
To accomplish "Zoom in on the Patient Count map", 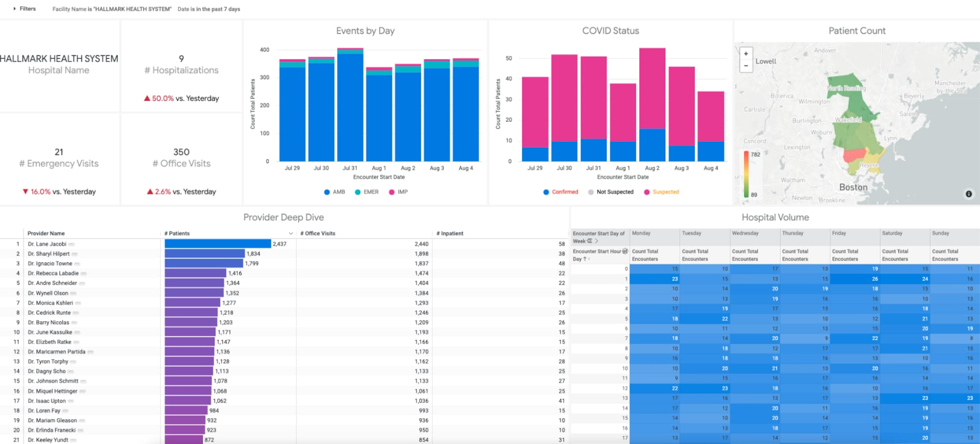I will pyautogui.click(x=746, y=54).
